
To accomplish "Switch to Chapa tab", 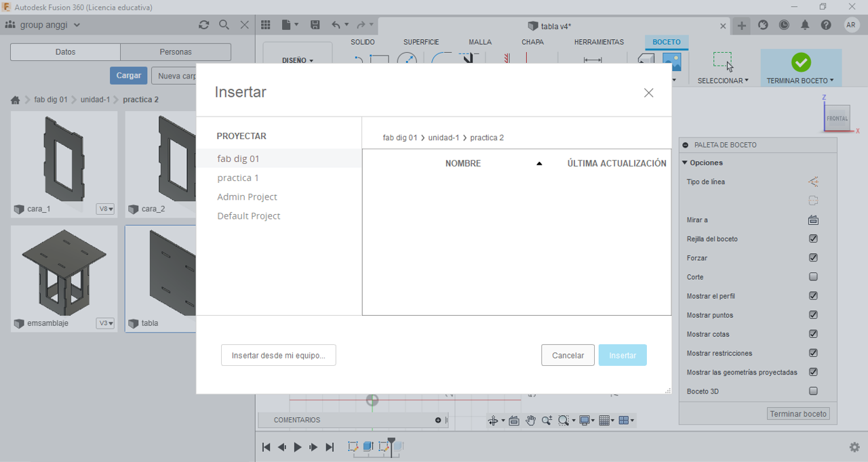I will pyautogui.click(x=532, y=42).
